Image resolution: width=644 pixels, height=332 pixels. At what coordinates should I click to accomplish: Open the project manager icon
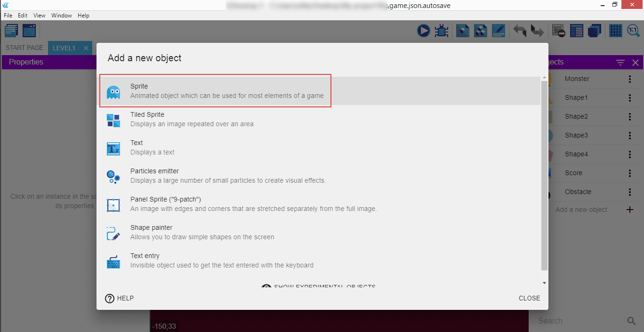(11, 31)
